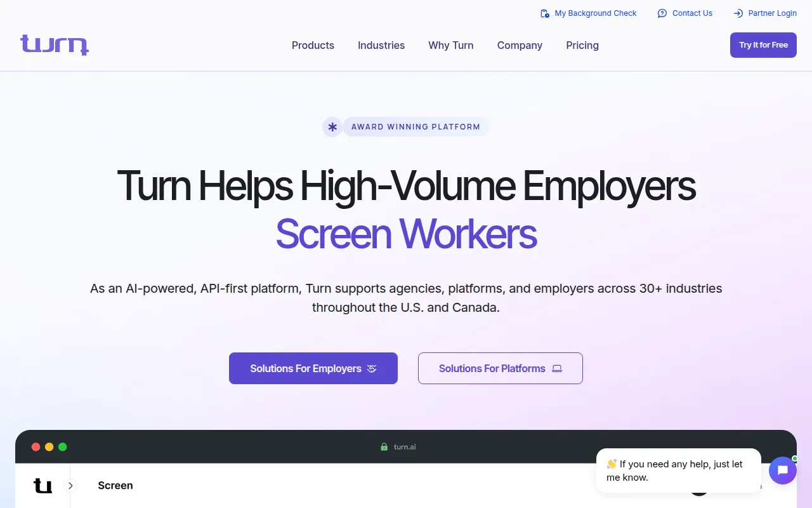Click the Award Winning Platform label

pyautogui.click(x=416, y=127)
